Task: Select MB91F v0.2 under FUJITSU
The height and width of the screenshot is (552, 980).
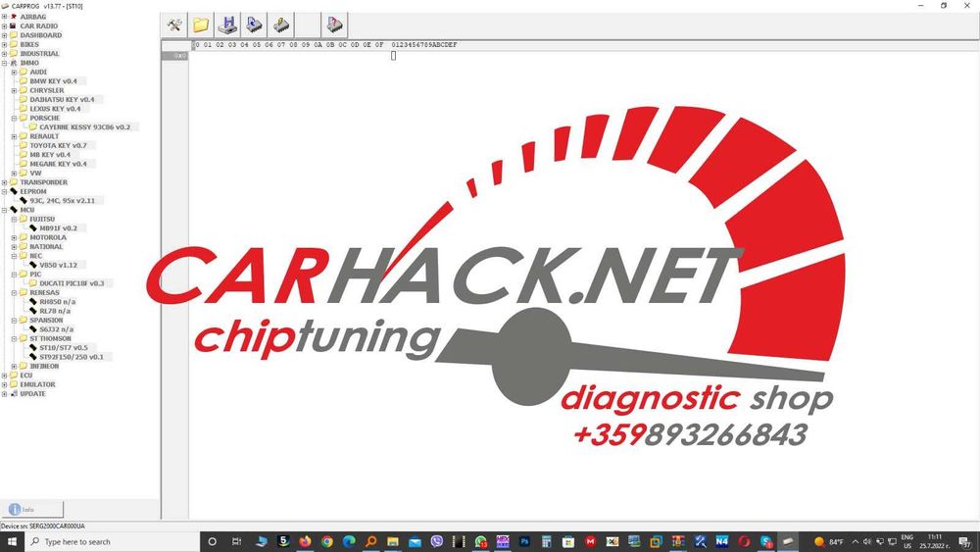Action: [x=58, y=228]
